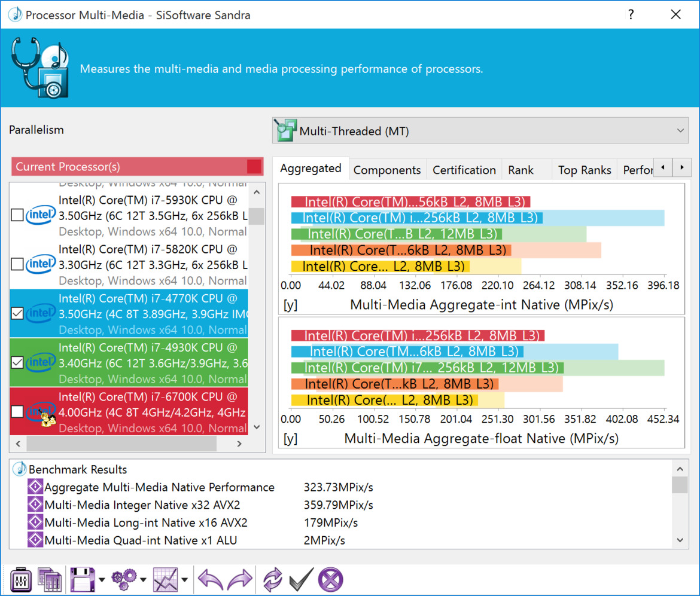Open the Top Ranks tab
The width and height of the screenshot is (700, 596).
pos(585,170)
